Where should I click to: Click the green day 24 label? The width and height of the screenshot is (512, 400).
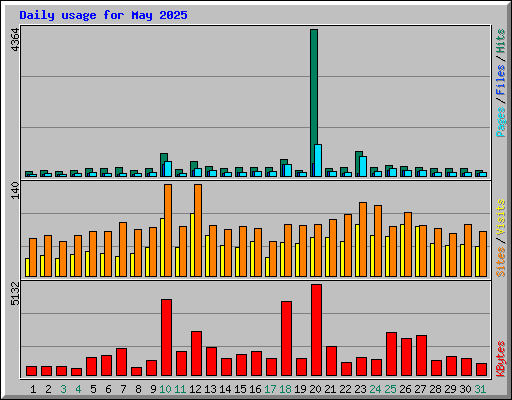(x=375, y=389)
